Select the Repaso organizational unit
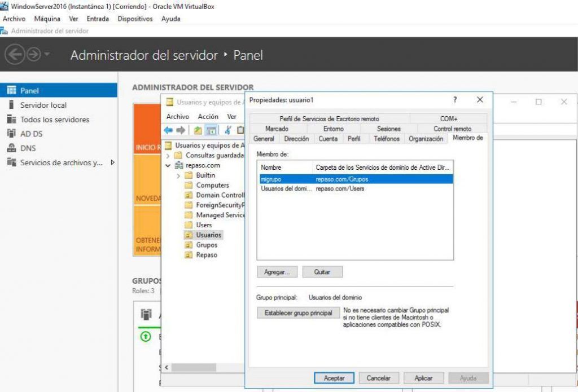 click(207, 254)
